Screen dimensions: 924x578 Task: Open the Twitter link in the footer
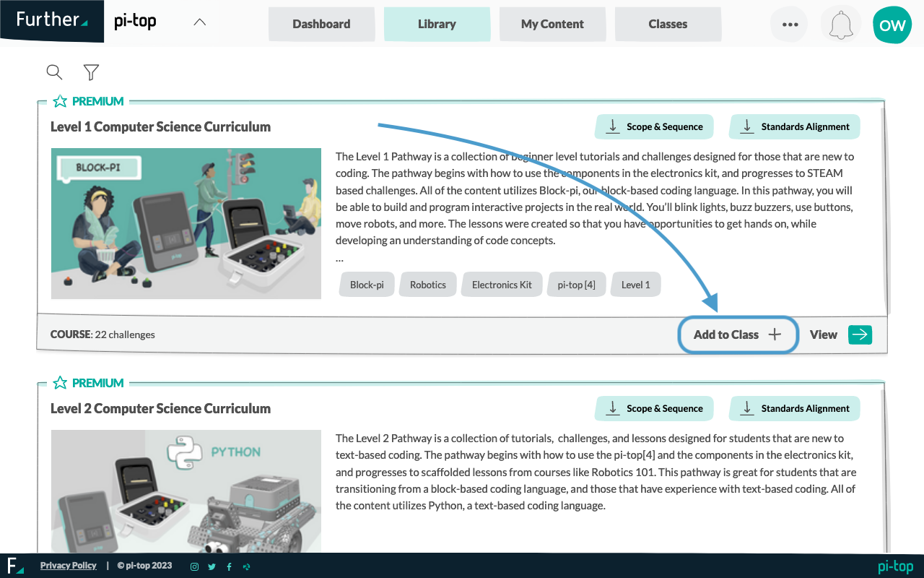click(212, 566)
